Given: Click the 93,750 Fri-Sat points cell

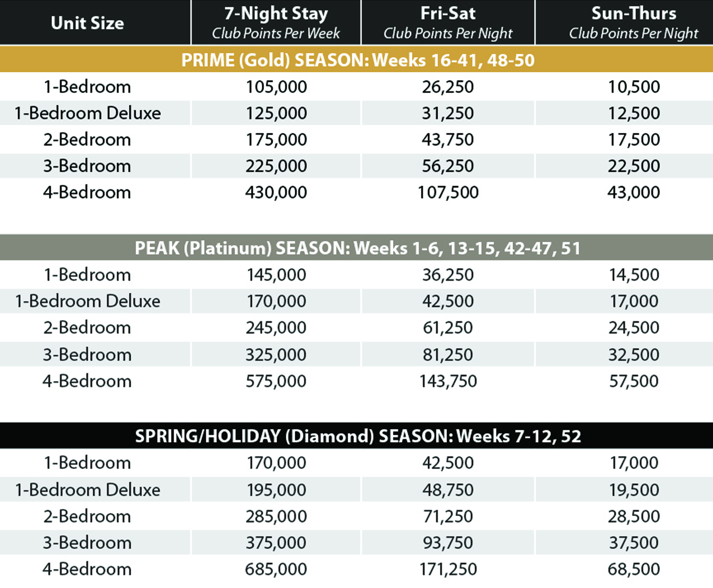Looking at the screenshot, I should 448,543.
